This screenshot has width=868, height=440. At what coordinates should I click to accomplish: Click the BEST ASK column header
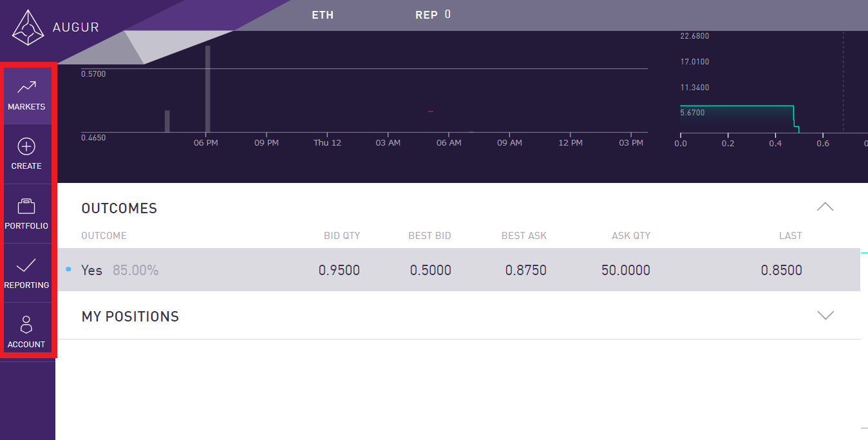pyautogui.click(x=524, y=236)
